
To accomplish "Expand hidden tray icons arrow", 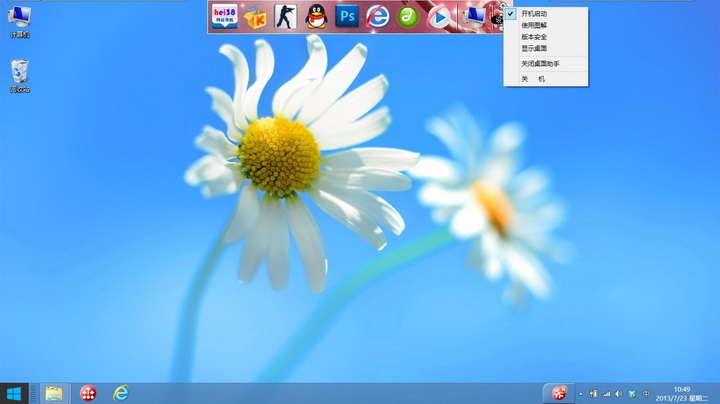I will coord(581,394).
